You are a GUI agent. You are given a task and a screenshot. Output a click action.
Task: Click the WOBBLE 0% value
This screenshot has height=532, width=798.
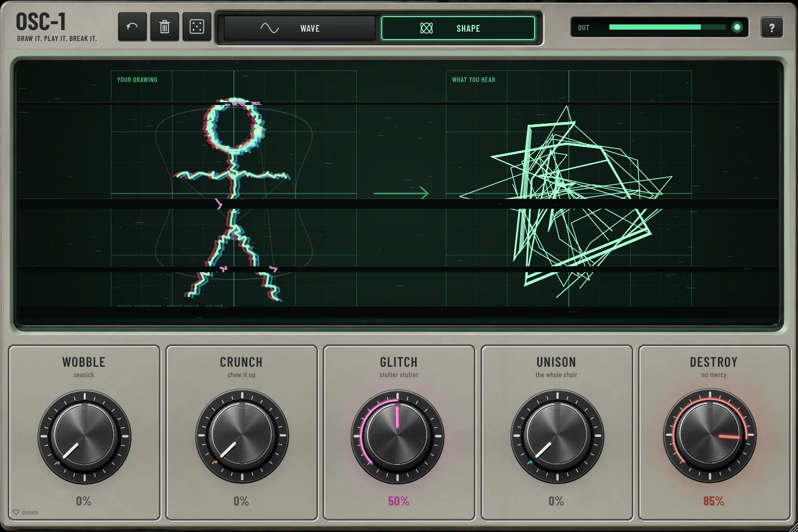click(84, 501)
